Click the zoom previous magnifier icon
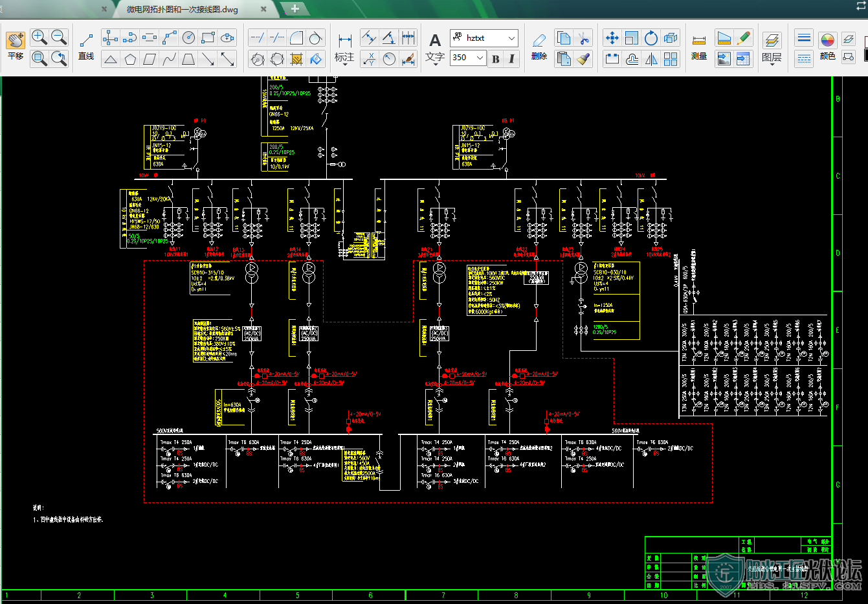Screen dimensions: 868x604 [x=59, y=59]
